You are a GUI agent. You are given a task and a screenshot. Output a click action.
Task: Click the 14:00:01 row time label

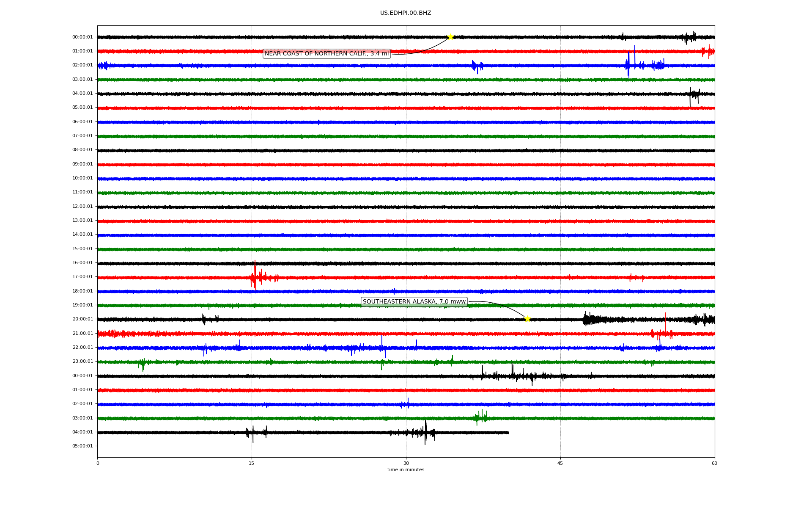pos(82,235)
